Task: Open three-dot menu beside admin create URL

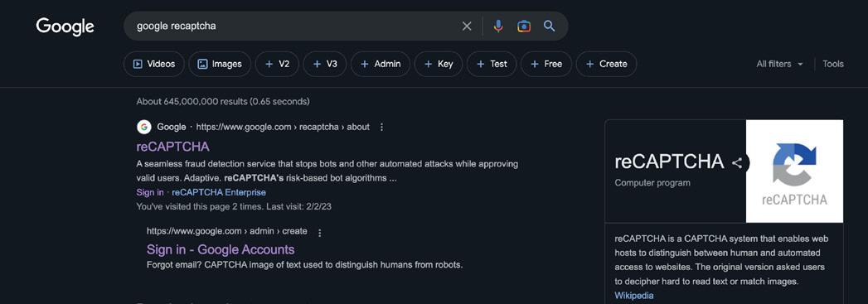Action: coord(319,233)
